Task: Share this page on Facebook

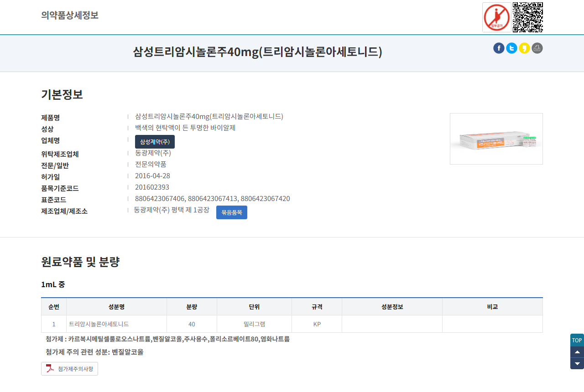Action: click(x=499, y=48)
